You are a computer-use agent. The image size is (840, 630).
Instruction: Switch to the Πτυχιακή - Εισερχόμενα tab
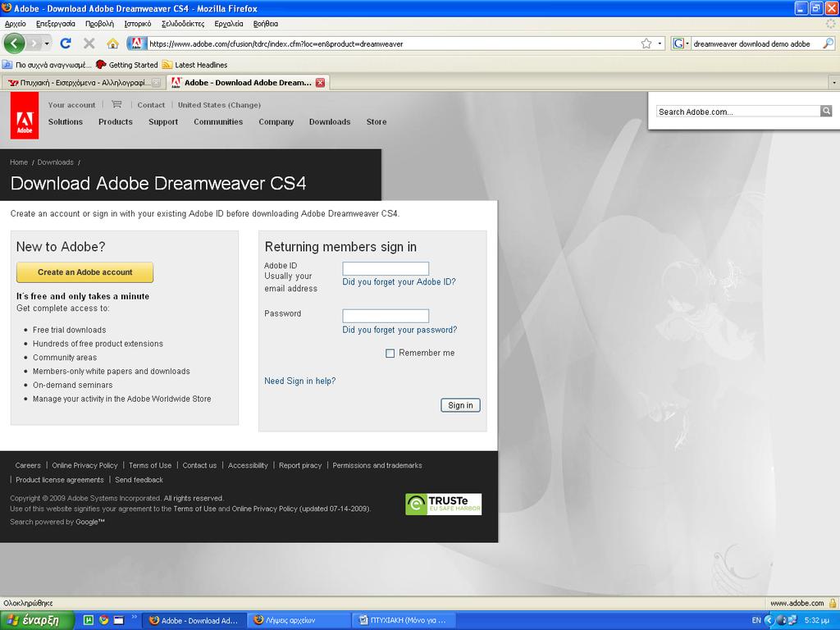click(84, 83)
